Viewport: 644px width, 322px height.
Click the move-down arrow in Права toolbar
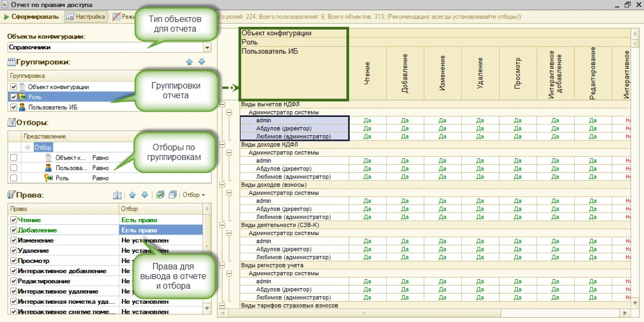click(x=144, y=195)
